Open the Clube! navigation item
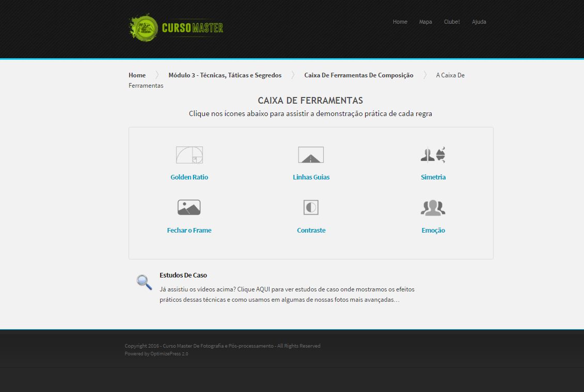 [452, 22]
